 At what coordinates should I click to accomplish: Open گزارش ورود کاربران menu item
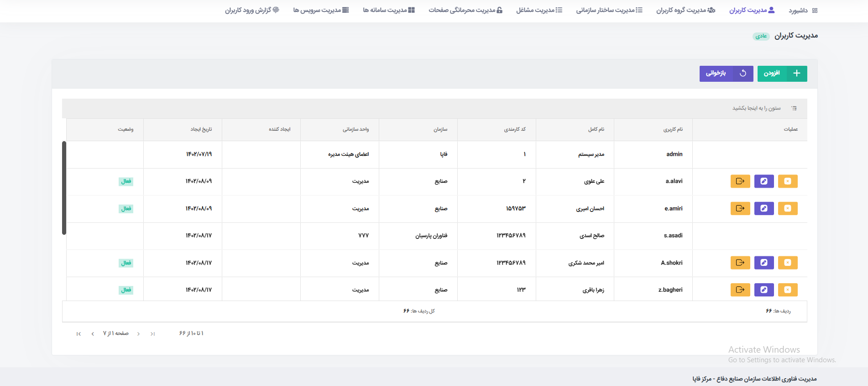252,10
